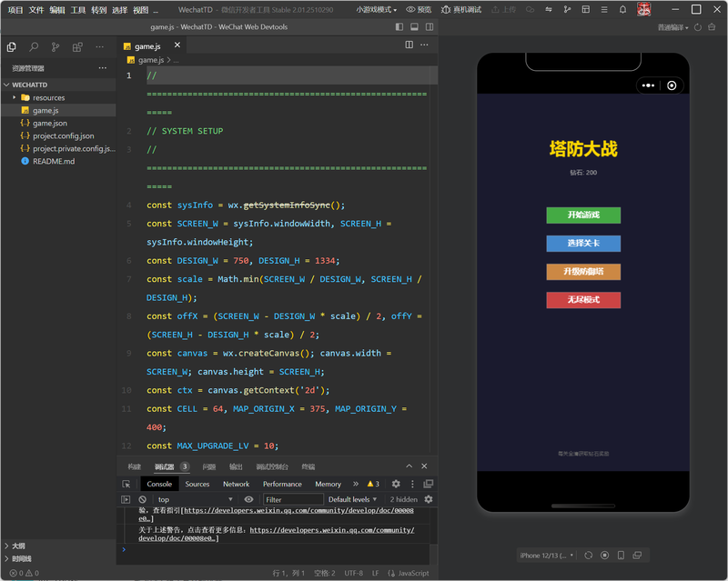
Task: Click the switch arrows toolbar icon
Action: coord(549,9)
